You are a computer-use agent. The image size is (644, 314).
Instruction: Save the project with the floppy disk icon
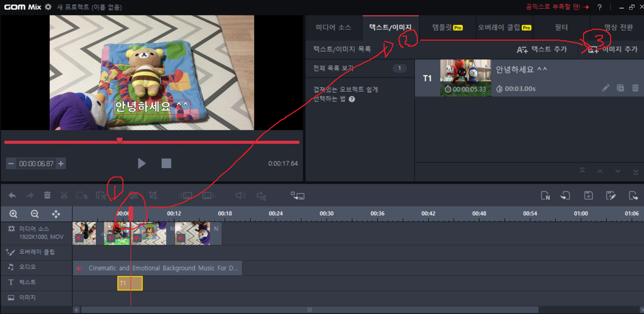click(x=588, y=195)
